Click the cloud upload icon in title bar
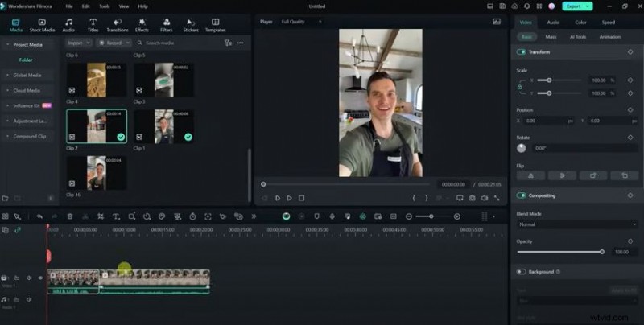Screen dimensions: 644x325 click(x=514, y=6)
